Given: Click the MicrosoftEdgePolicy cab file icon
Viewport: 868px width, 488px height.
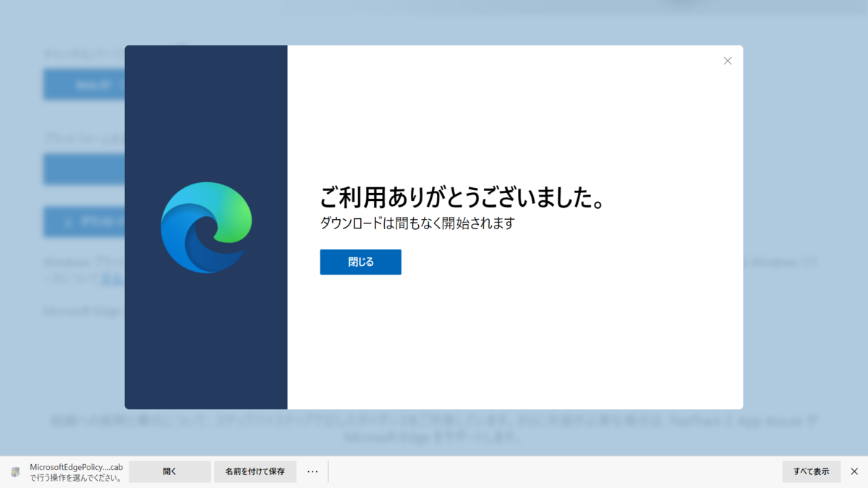Looking at the screenshot, I should click(16, 472).
